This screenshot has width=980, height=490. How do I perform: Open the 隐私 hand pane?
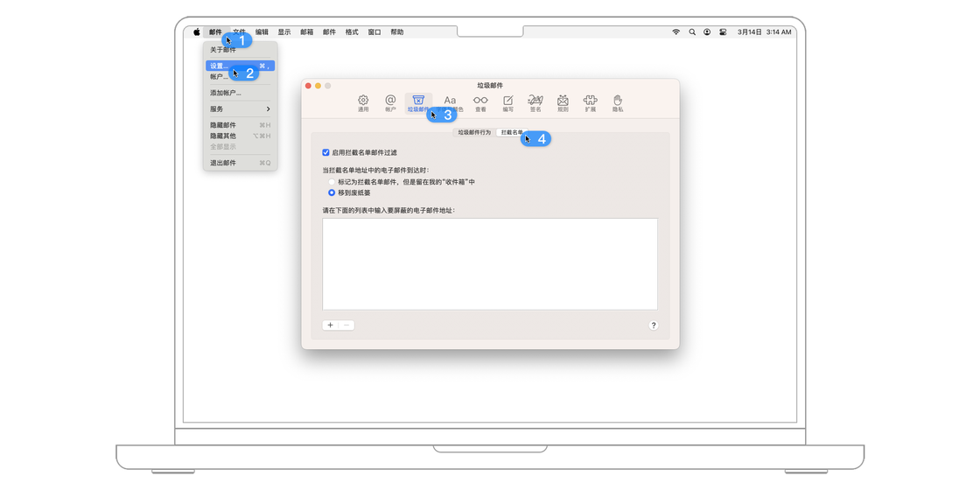pos(618,103)
